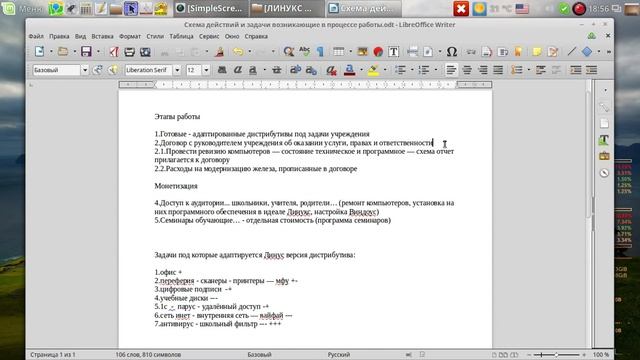This screenshot has width=640, height=360.
Task: Toggle superscript formatting
Action: pos(296,70)
